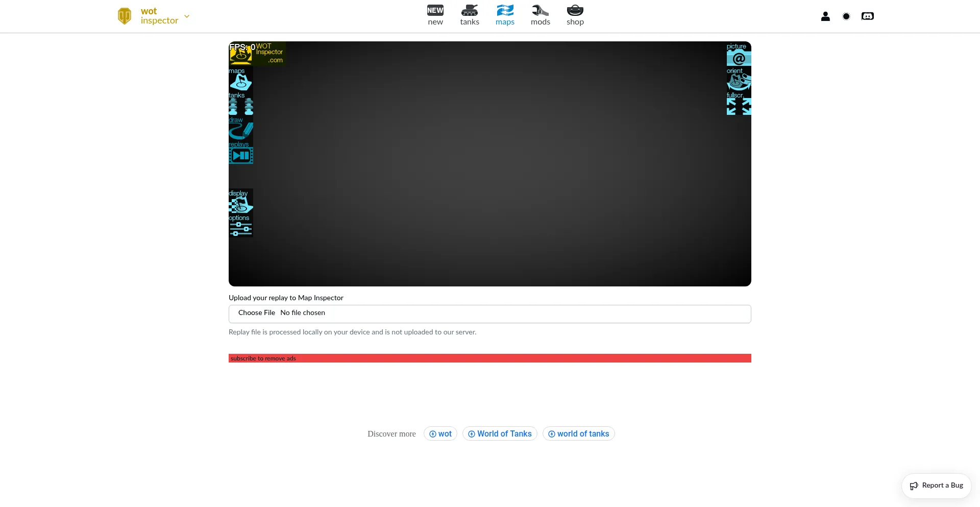Image resolution: width=980 pixels, height=507 pixels.
Task: Select the tanks tool in the viewer sidebar
Action: pos(240,106)
